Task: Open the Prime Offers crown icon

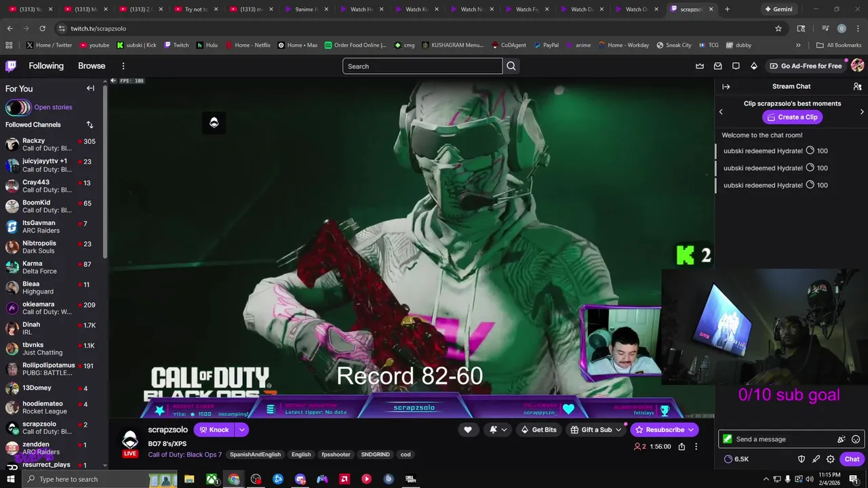Action: (700, 66)
